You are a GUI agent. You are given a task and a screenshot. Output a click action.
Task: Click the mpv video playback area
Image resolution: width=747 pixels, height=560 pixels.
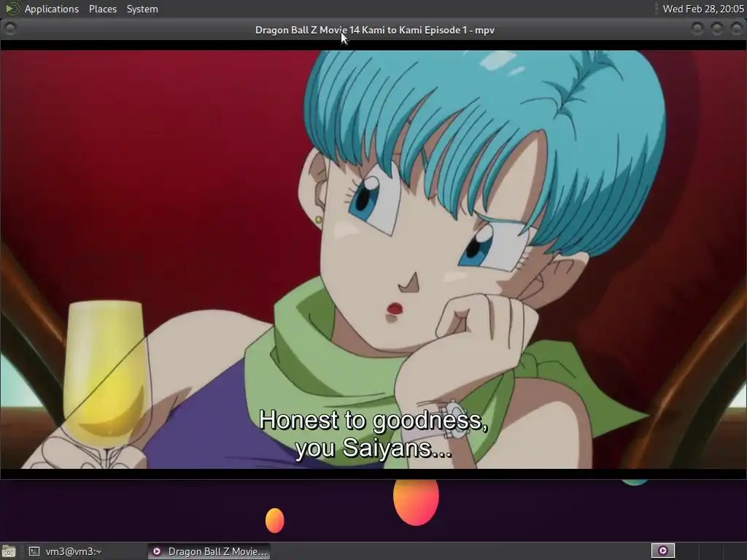point(373,260)
